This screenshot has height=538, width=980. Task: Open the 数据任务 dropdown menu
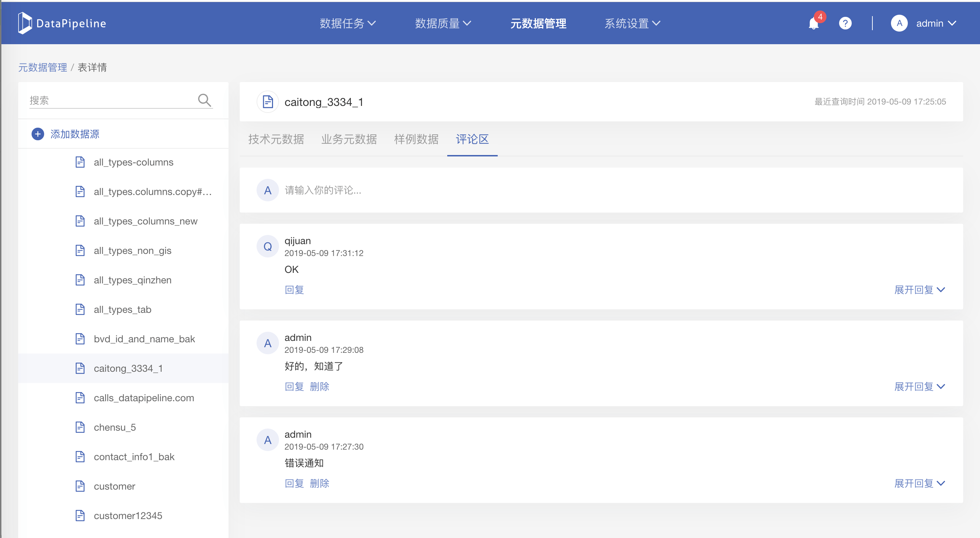347,23
